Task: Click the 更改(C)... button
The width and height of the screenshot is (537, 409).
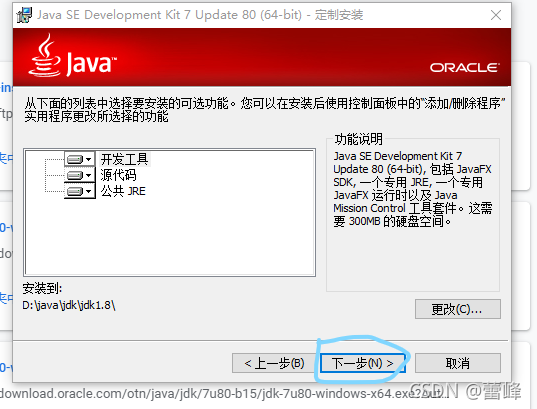Action: click(458, 309)
